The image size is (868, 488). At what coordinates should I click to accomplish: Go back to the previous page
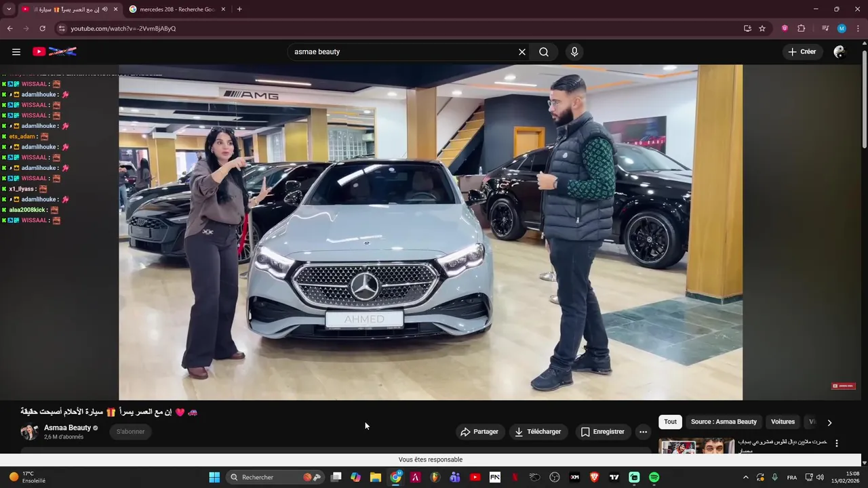(x=9, y=28)
